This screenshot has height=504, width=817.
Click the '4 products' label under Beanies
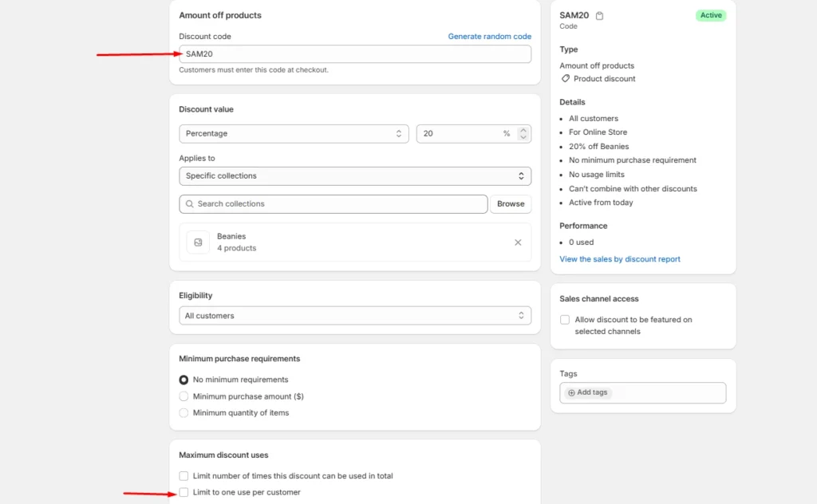pos(236,248)
